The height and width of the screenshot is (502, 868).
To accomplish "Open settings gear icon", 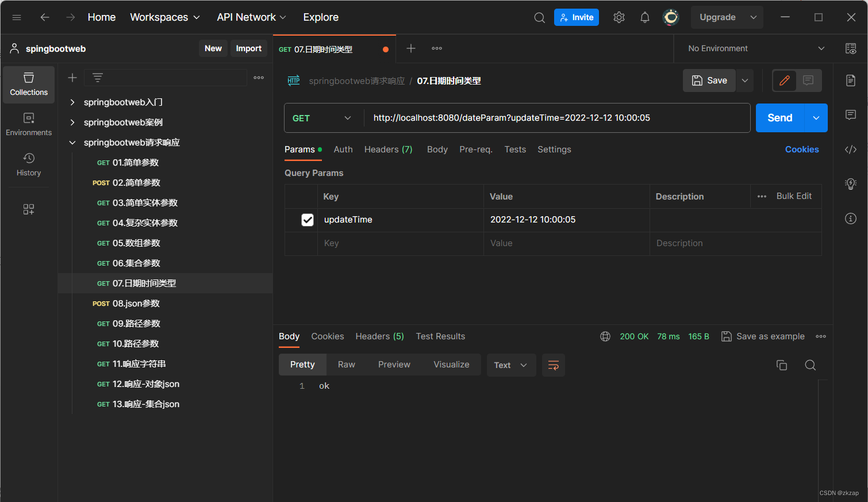I will pos(619,17).
